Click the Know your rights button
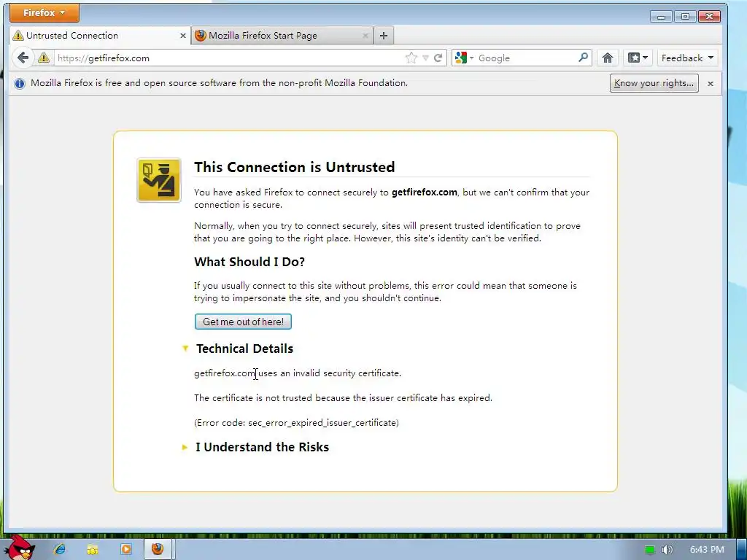 tap(654, 83)
